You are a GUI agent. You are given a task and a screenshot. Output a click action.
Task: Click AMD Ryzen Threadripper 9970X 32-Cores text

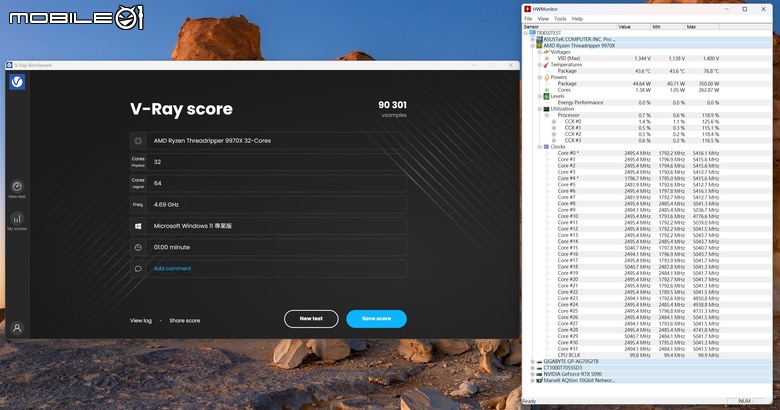tap(212, 141)
